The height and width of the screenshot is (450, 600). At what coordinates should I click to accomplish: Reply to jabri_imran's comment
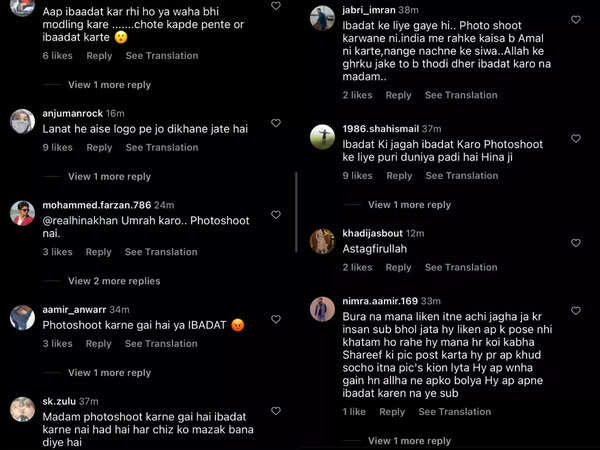click(398, 95)
